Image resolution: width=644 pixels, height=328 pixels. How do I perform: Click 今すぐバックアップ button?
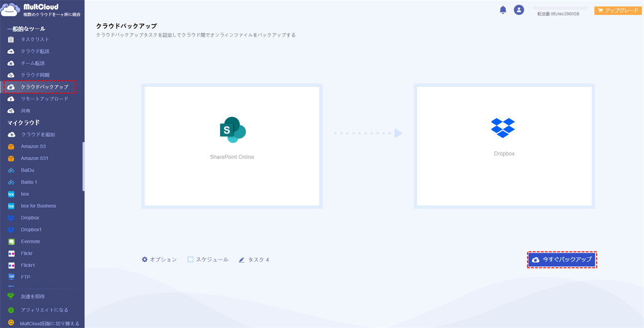tap(562, 259)
